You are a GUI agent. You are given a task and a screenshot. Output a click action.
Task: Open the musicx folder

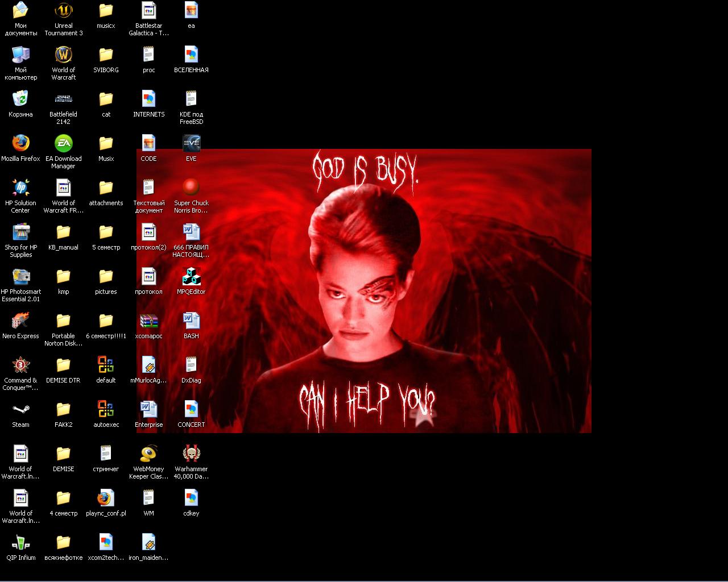[x=106, y=10]
